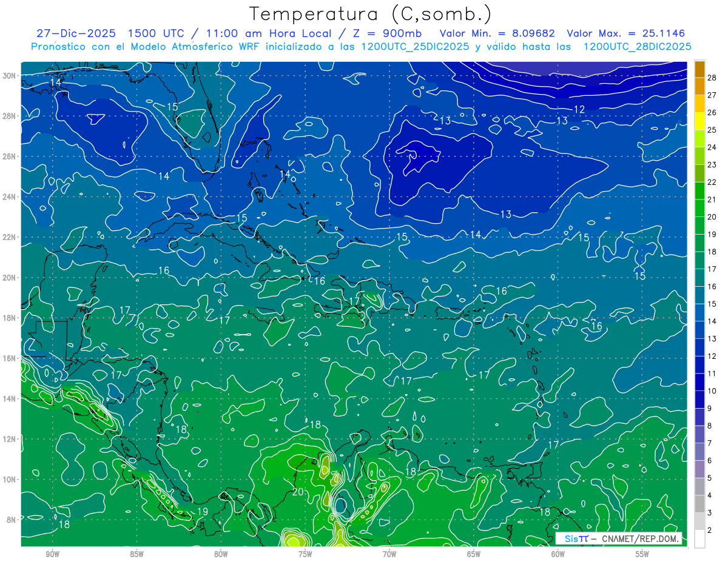Click the teal legend band at 17

699,261
